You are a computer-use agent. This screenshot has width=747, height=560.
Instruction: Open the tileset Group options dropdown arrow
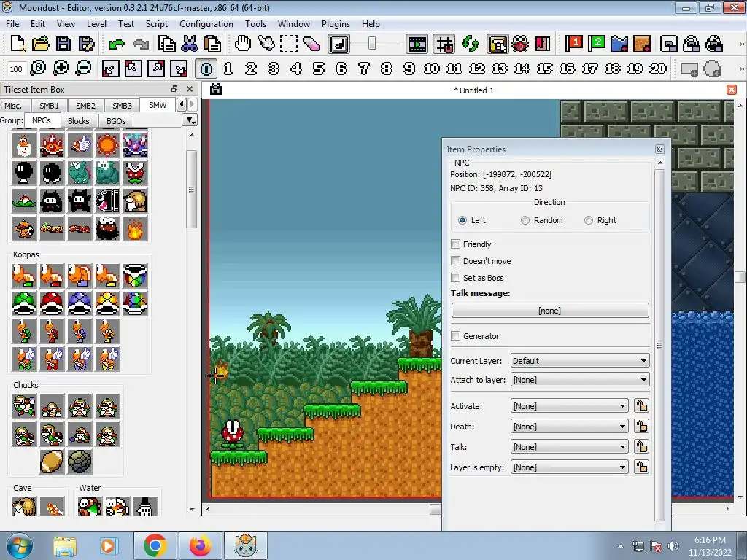190,120
